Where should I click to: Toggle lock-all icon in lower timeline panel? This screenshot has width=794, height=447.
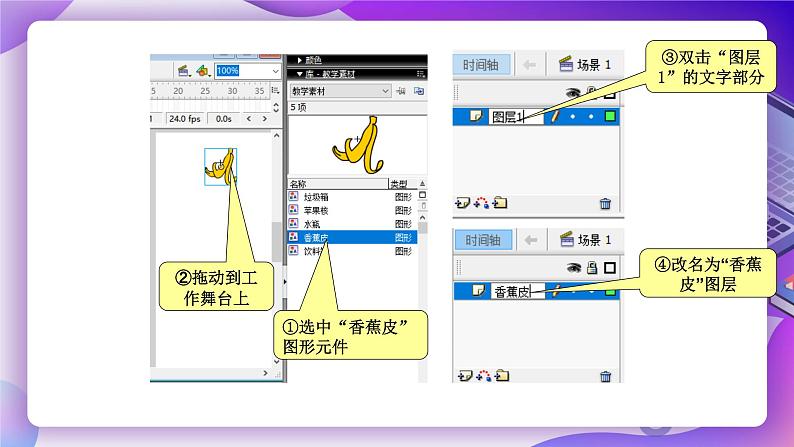(x=592, y=267)
